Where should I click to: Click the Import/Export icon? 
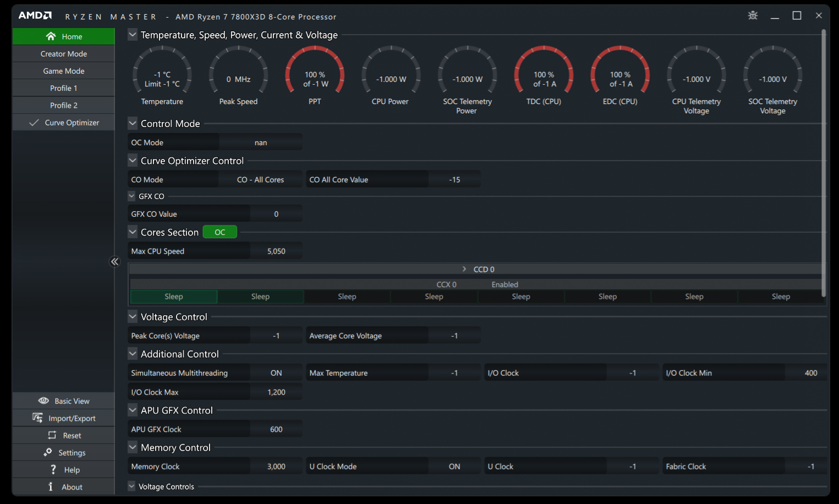(x=37, y=418)
